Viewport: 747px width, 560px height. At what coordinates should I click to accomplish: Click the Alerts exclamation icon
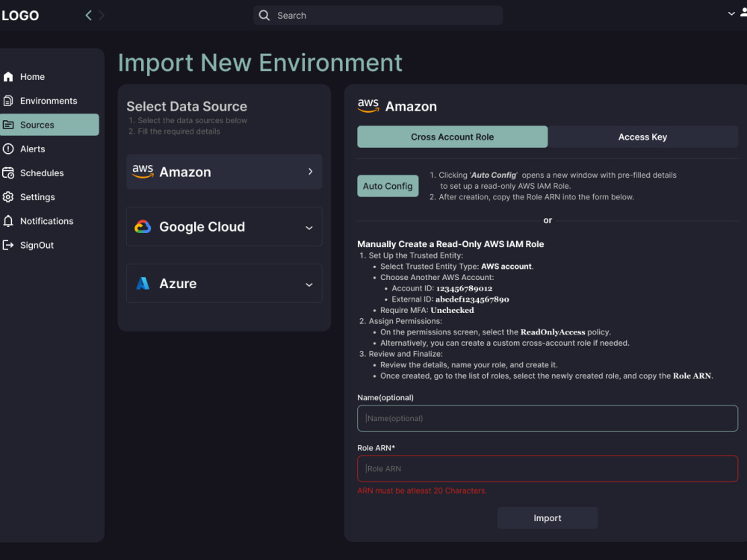8,149
